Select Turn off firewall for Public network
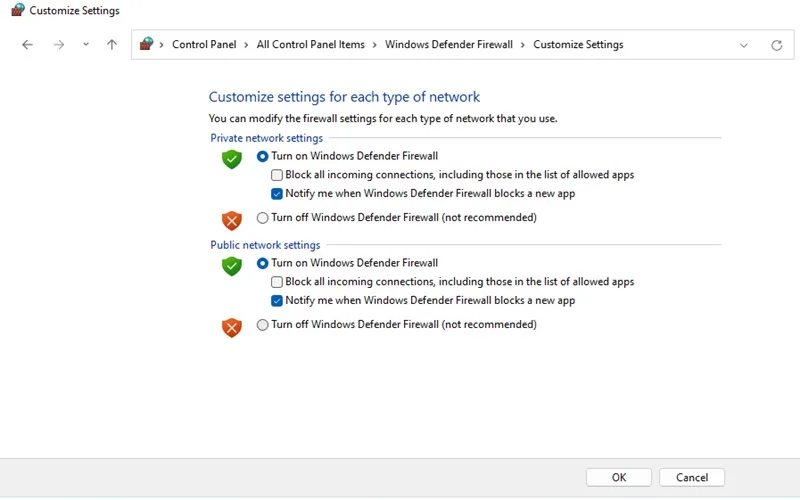The height and width of the screenshot is (500, 800). tap(262, 325)
